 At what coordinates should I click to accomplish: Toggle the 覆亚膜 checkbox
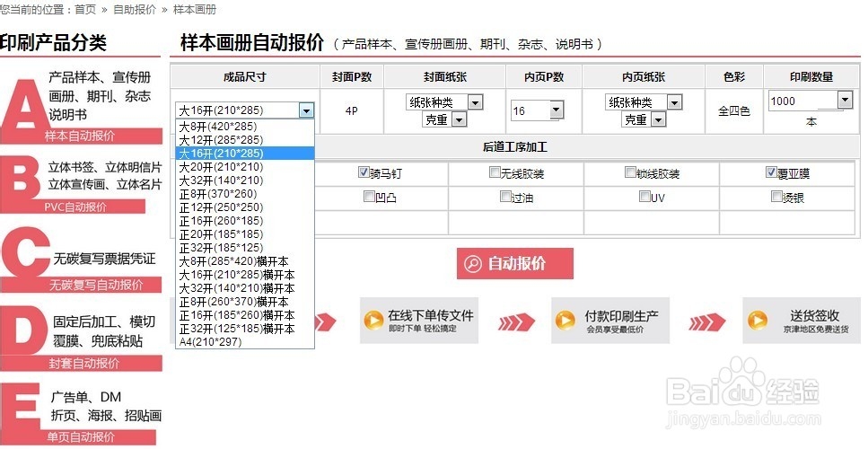point(771,172)
